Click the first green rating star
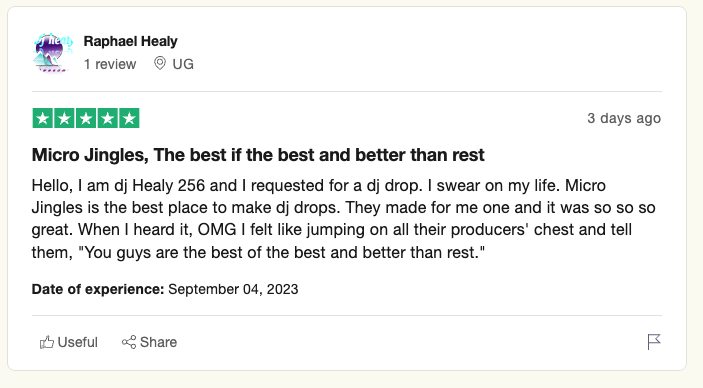The height and width of the screenshot is (388, 703). pyautogui.click(x=43, y=118)
